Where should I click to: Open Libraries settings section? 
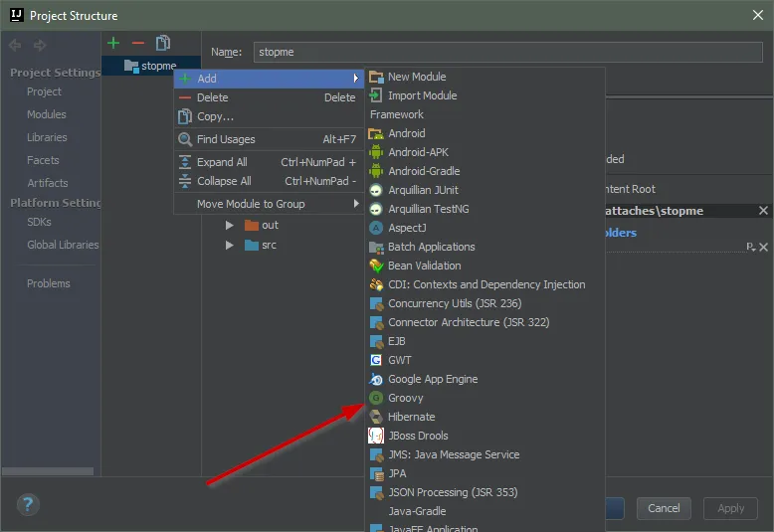click(47, 137)
